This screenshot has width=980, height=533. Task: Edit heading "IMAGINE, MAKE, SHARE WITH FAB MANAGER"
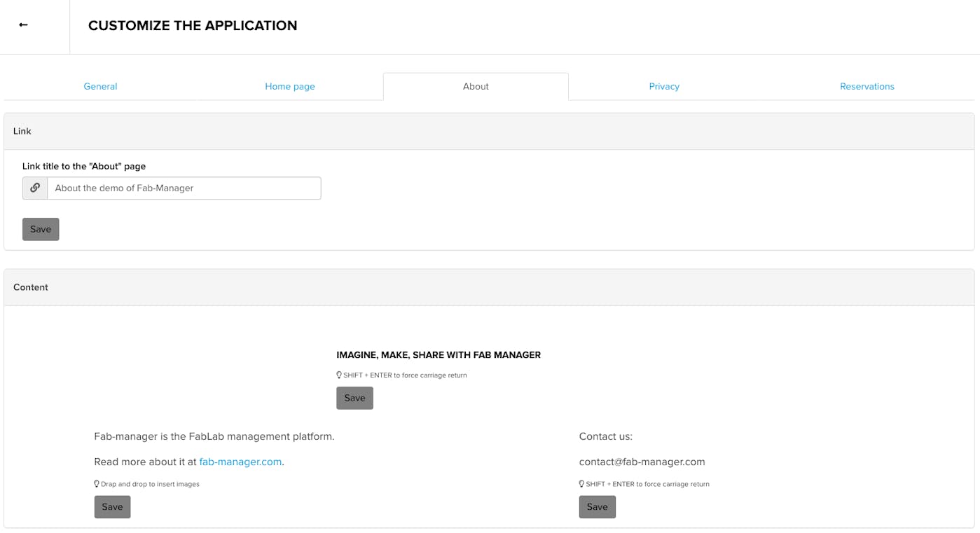pos(439,355)
